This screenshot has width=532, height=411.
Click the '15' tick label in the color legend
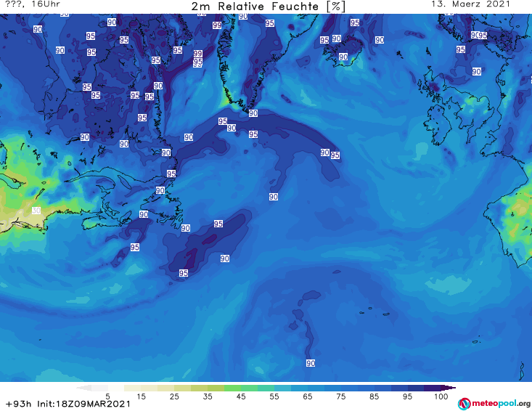141,396
